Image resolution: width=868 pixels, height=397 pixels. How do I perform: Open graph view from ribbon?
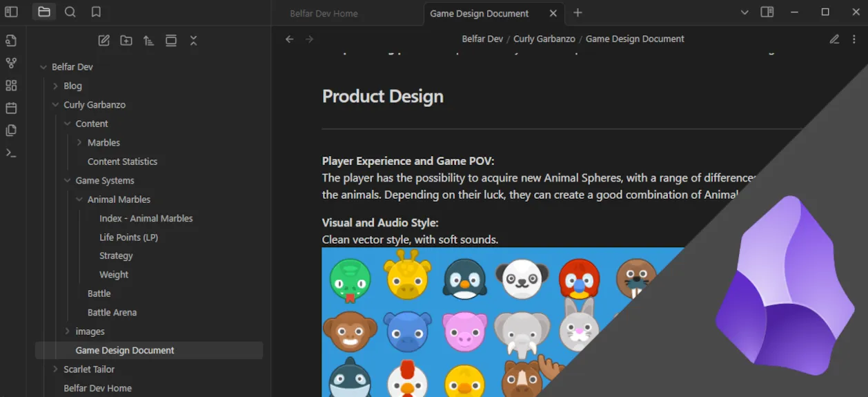pos(11,63)
